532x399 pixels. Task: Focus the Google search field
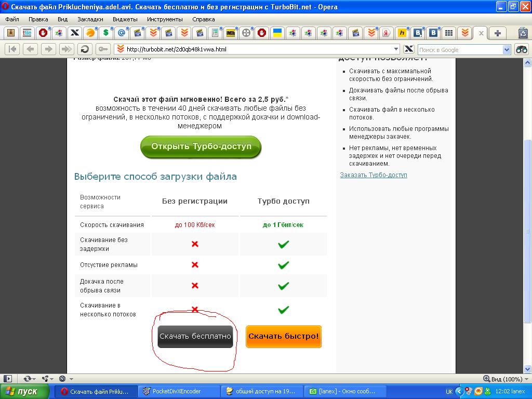[x=460, y=49]
